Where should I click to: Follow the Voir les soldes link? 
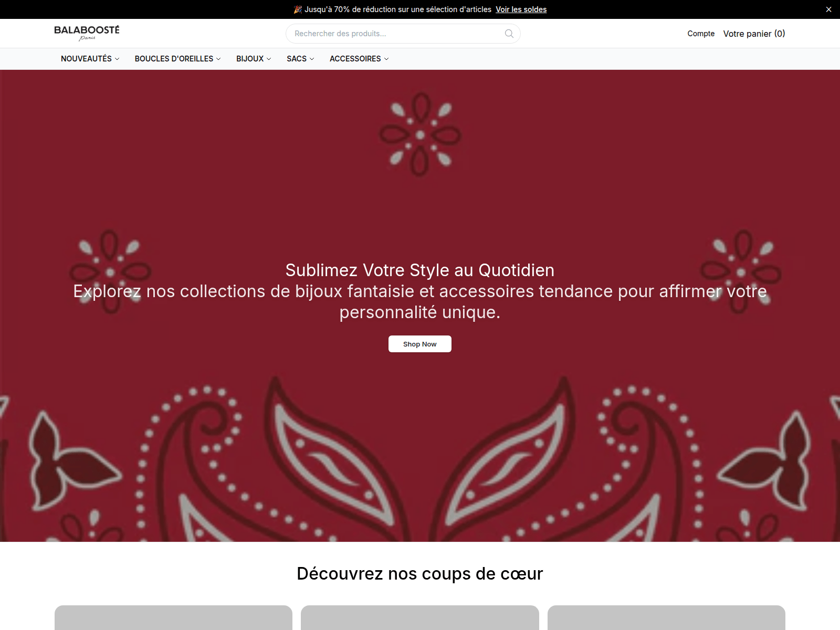pos(521,9)
